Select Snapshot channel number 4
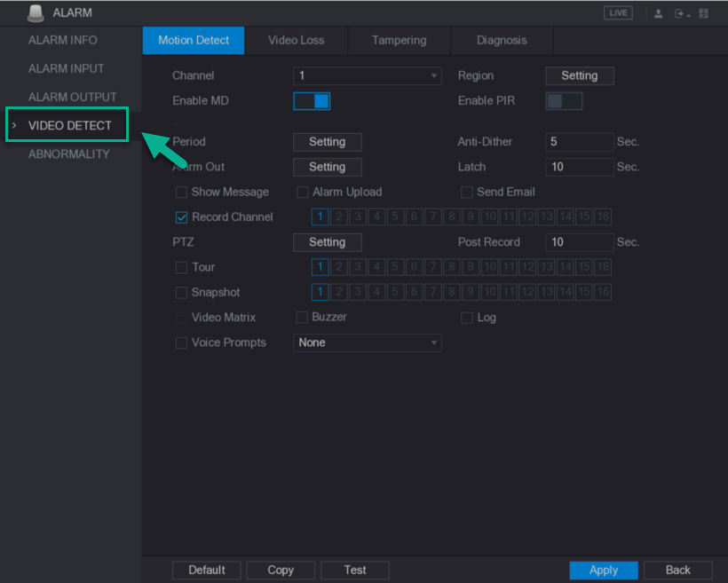Viewport: 728px width, 583px height. tap(376, 292)
